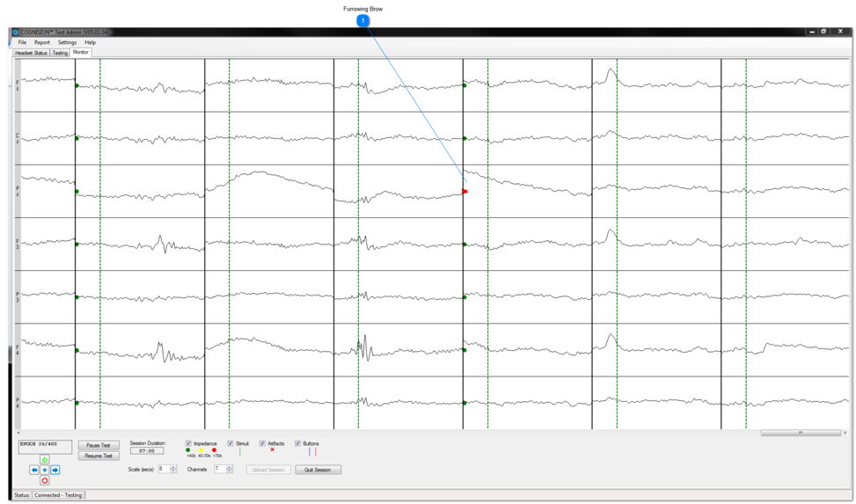Uncheck the Artifacts checkbox
The image size is (856, 504).
point(262,443)
